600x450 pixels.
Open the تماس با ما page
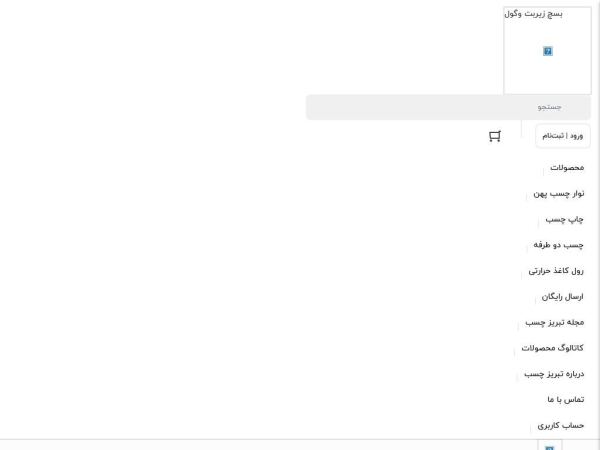point(566,399)
